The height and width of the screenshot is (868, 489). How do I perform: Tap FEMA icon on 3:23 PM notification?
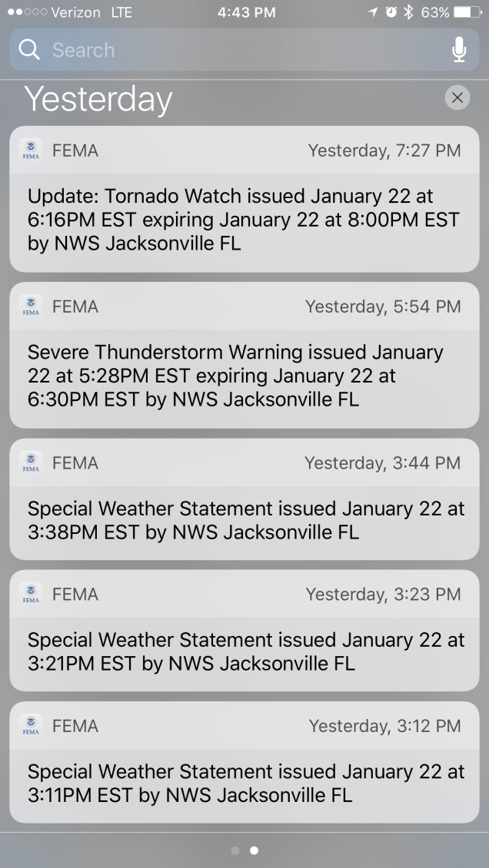pyautogui.click(x=31, y=594)
